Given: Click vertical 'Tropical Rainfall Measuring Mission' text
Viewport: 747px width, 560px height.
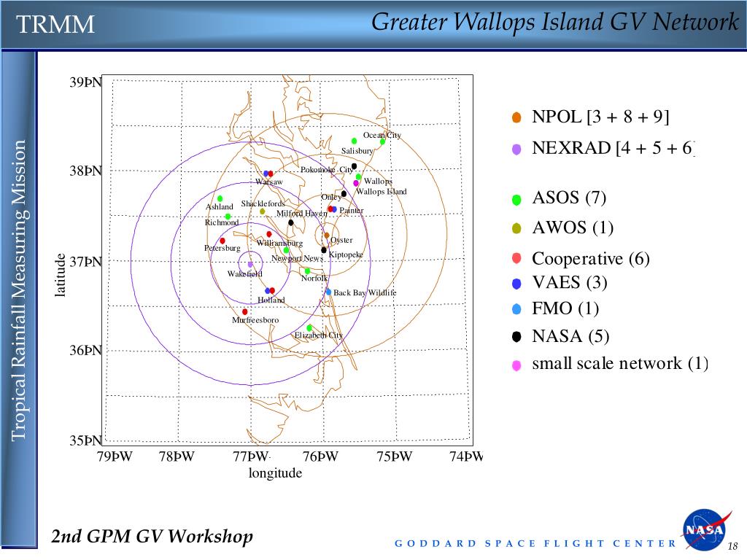Looking at the screenshot, I should pyautogui.click(x=18, y=290).
